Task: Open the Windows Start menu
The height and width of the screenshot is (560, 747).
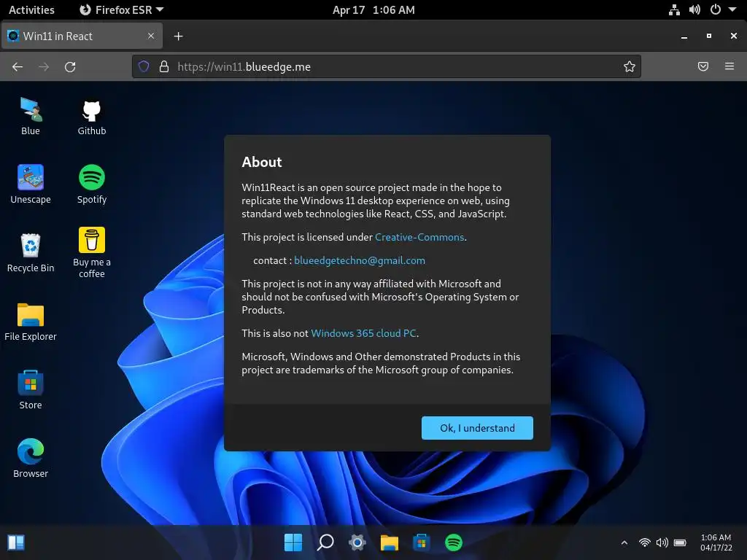Action: (293, 542)
